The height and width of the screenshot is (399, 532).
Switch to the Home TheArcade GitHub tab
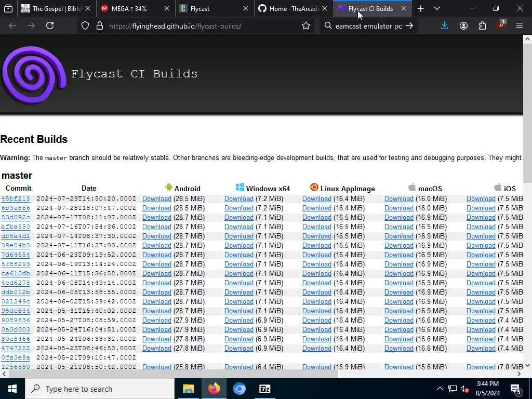tap(294, 9)
